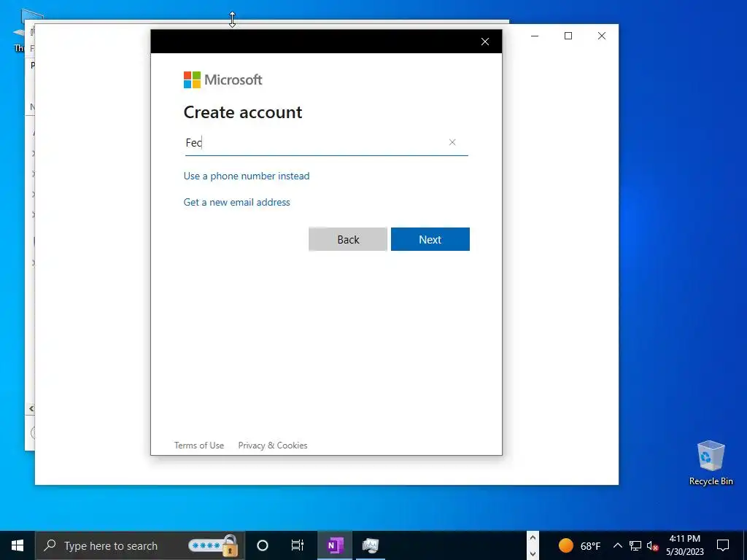Open 'Get a new email address' link
The image size is (747, 560).
click(x=237, y=202)
